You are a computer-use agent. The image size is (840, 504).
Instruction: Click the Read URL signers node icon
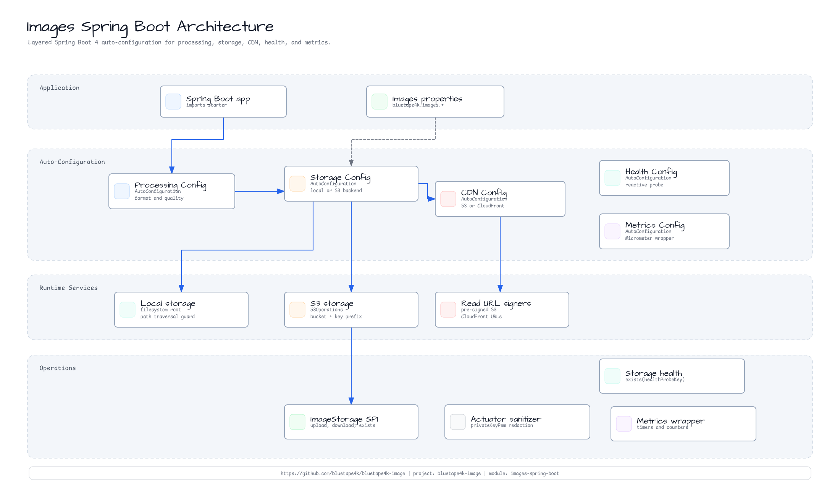[x=448, y=310]
